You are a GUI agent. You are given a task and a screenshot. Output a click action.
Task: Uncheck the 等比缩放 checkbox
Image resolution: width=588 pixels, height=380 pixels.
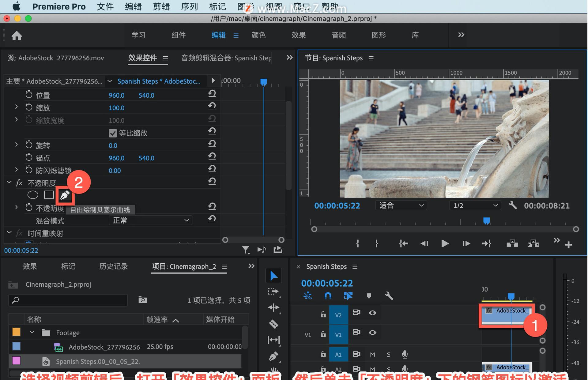[113, 133]
